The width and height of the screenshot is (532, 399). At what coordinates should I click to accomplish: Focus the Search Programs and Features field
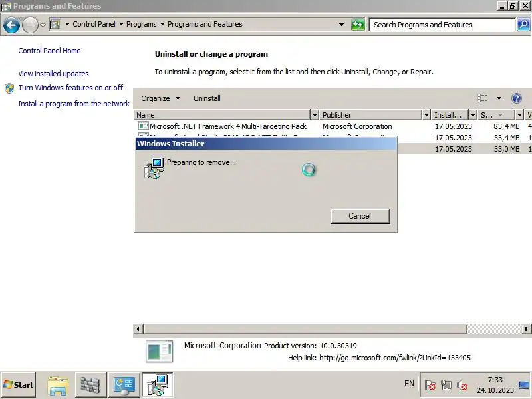point(442,25)
